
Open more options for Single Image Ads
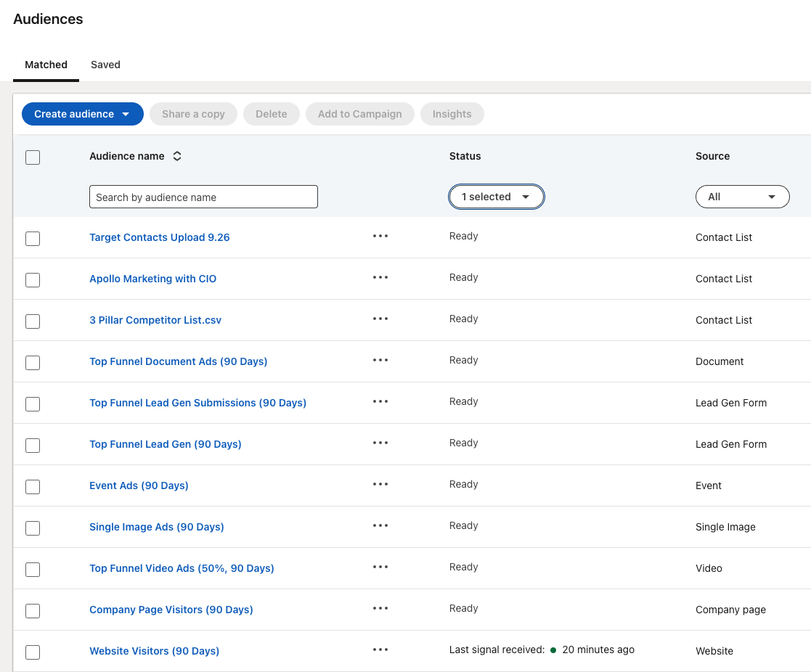pyautogui.click(x=380, y=526)
